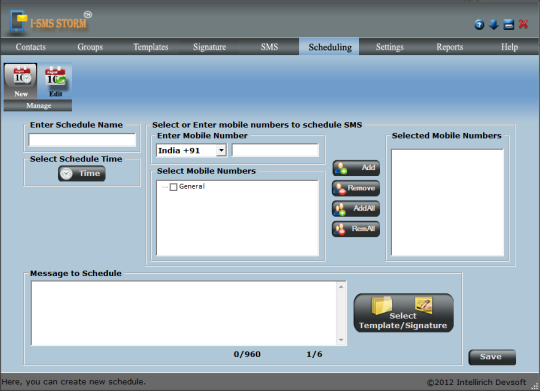Image resolution: width=540 pixels, height=391 pixels.
Task: Switch to the Groups tab
Action: click(x=90, y=47)
